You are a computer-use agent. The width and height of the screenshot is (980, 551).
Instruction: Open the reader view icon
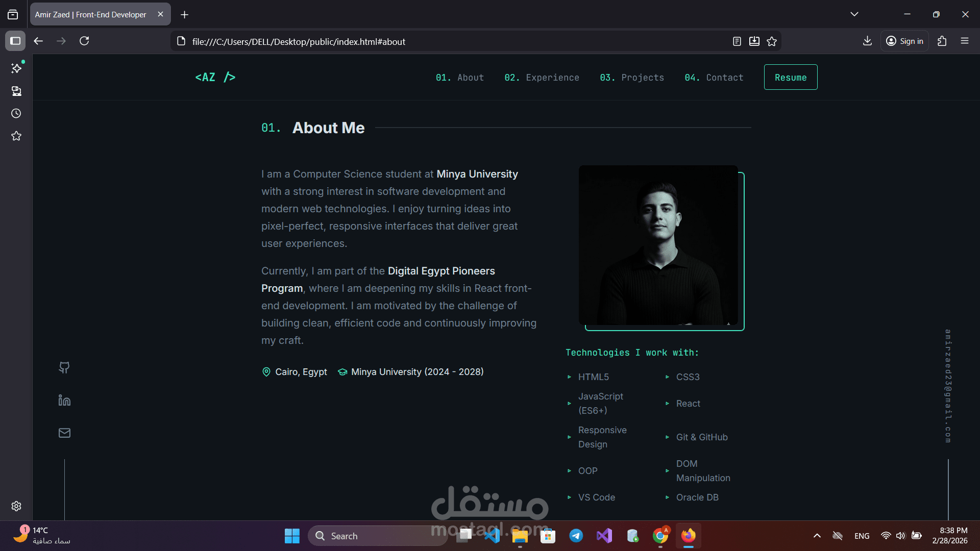737,41
